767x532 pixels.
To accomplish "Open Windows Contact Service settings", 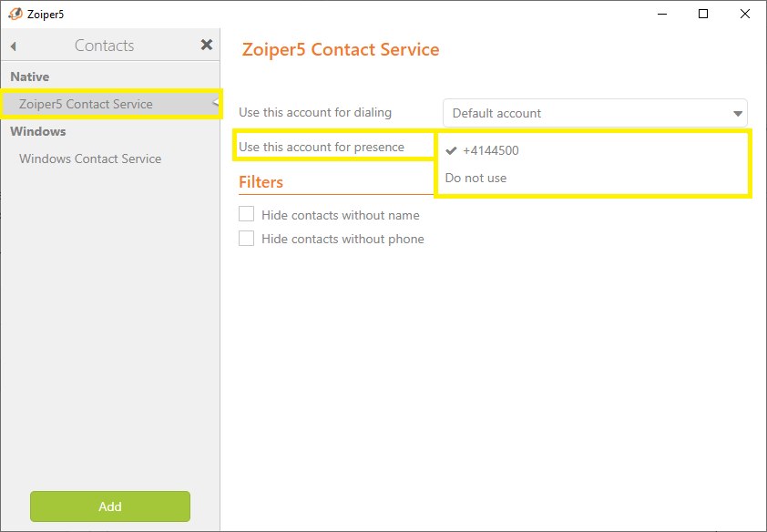I will [90, 159].
